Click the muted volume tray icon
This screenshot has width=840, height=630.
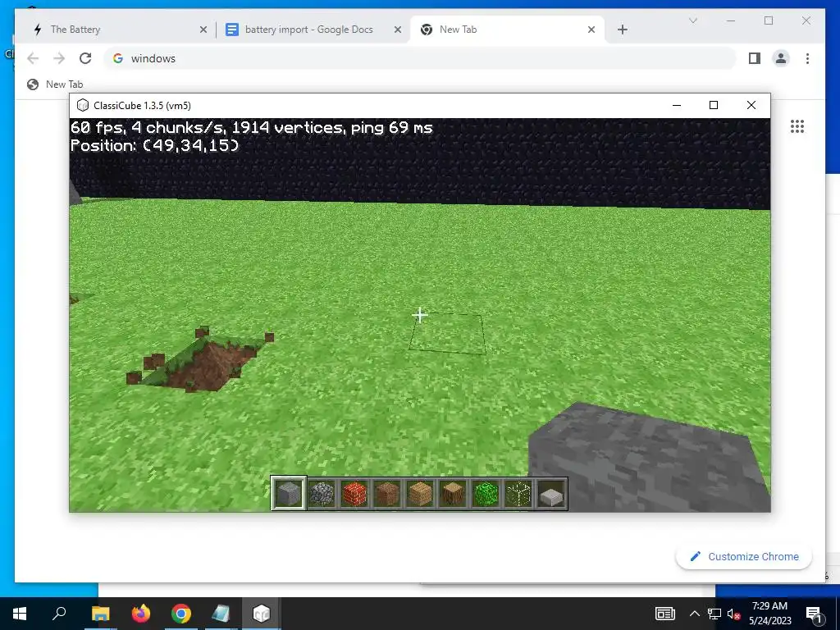click(733, 614)
